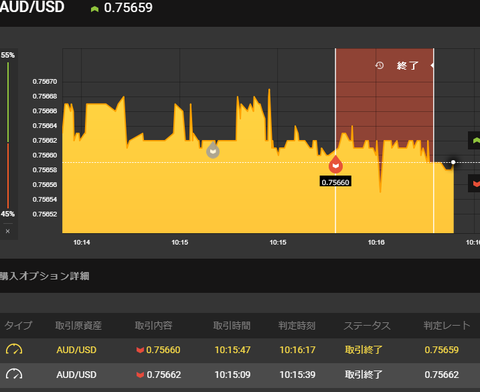Click the grey past-trade marker on chart
Screen dimensions: 480x392
[x=213, y=150]
